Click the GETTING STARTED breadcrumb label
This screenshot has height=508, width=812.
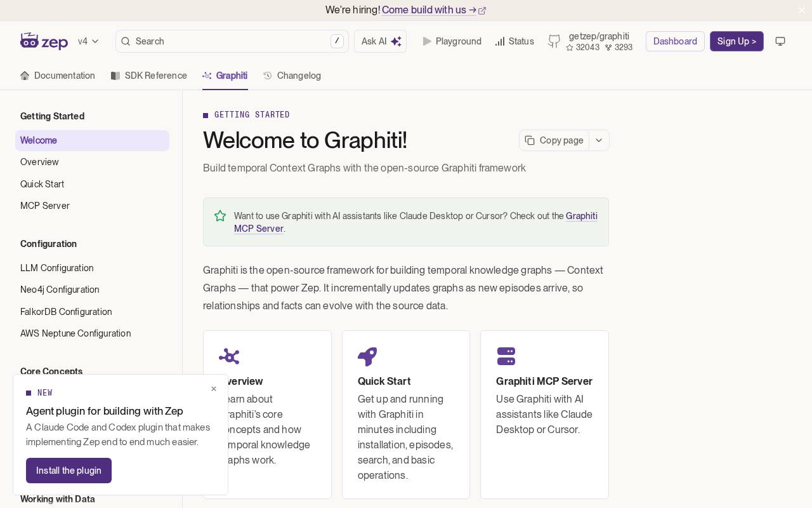(x=252, y=115)
